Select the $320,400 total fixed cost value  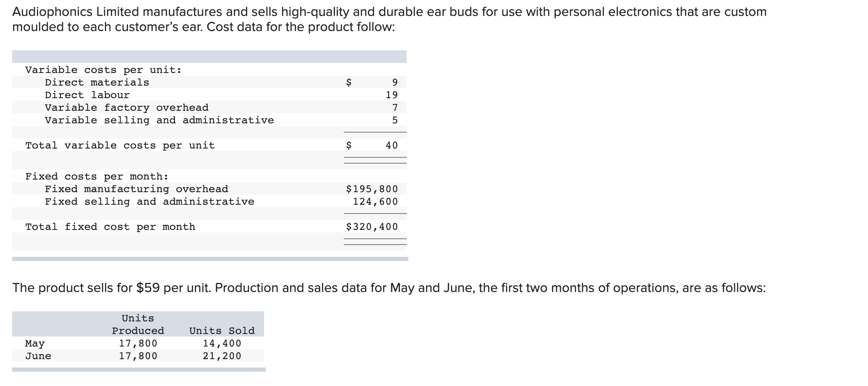coord(372,227)
